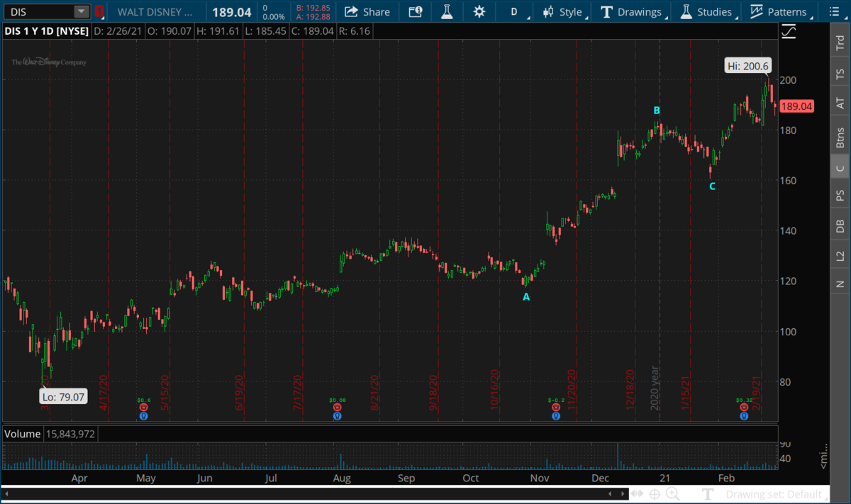Viewport: 851px width, 504px height.
Task: Click the DIS 1 Y 1D [NYSE] chart title
Action: tap(45, 31)
